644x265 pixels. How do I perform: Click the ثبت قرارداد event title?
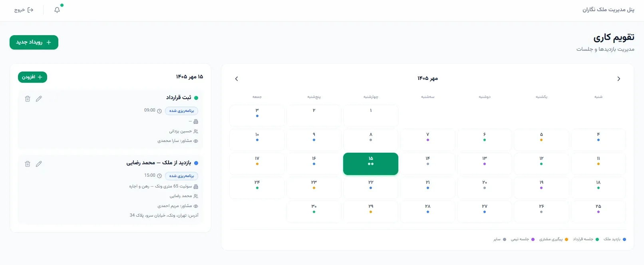[179, 98]
